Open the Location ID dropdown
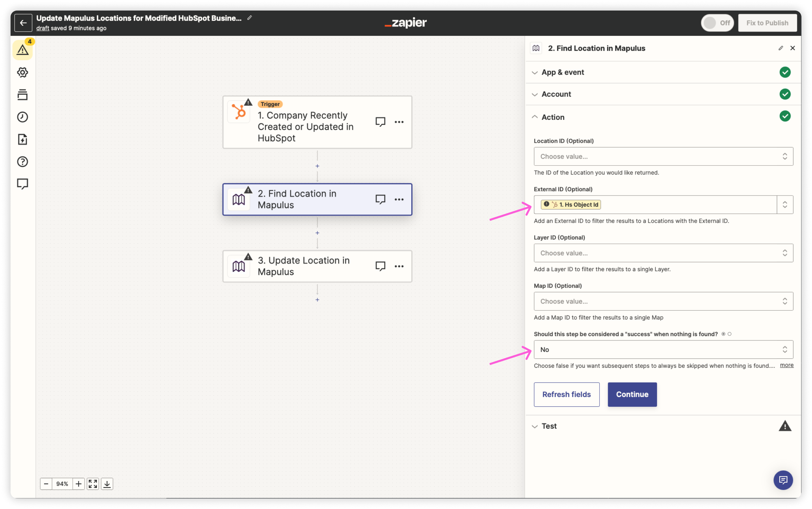 (663, 156)
